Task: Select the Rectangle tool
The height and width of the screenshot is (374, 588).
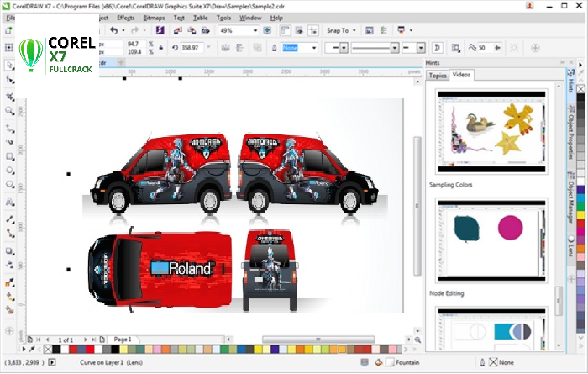Action: click(9, 156)
